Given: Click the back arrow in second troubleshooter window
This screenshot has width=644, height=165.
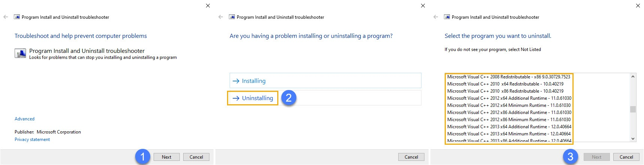Looking at the screenshot, I should pyautogui.click(x=221, y=17).
